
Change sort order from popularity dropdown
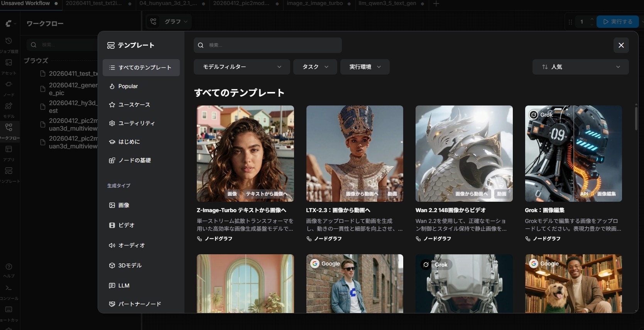pyautogui.click(x=580, y=67)
